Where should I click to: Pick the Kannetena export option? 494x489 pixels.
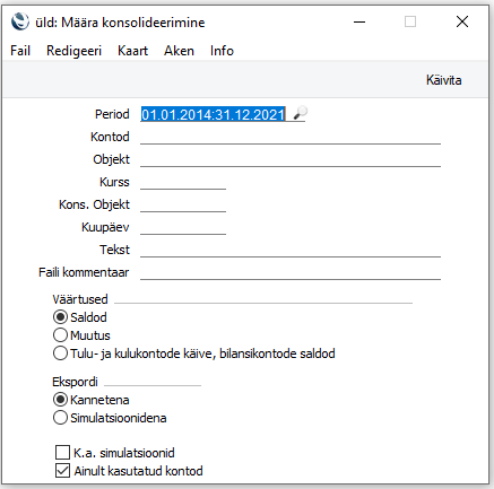60,399
